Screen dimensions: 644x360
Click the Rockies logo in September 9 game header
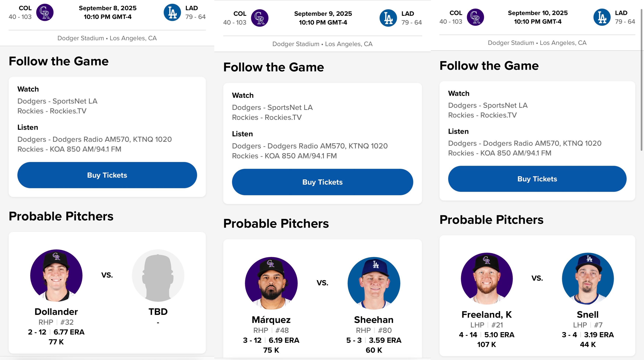[x=259, y=18]
